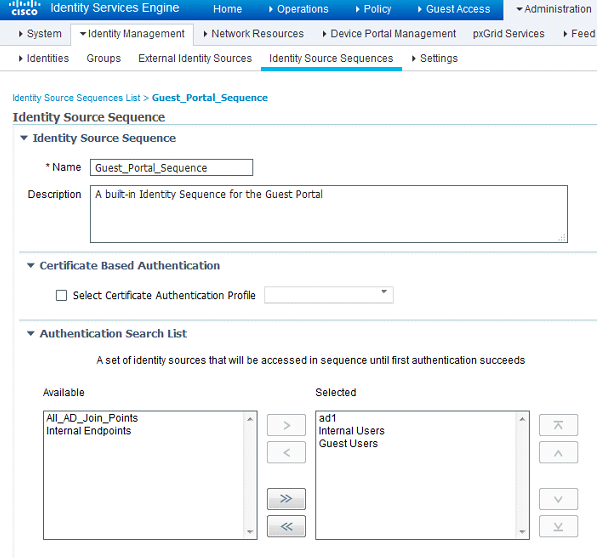Click the Name input field

pyautogui.click(x=171, y=167)
